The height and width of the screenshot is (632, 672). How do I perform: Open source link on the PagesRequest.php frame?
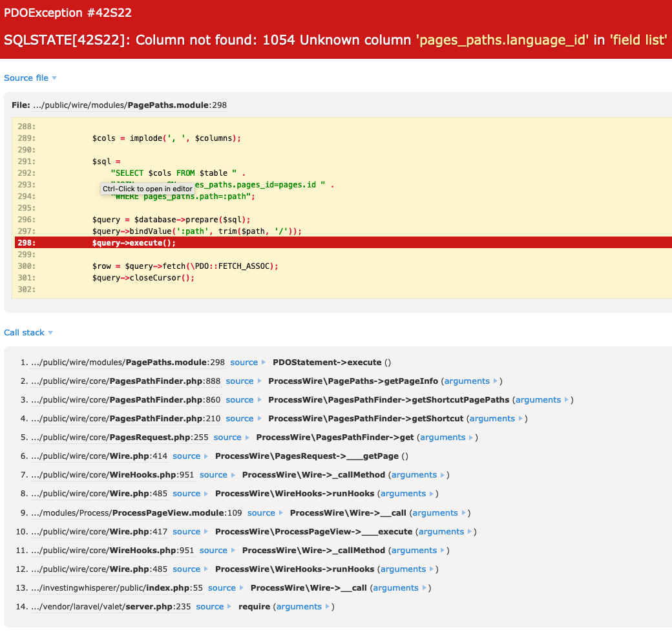[x=226, y=437]
